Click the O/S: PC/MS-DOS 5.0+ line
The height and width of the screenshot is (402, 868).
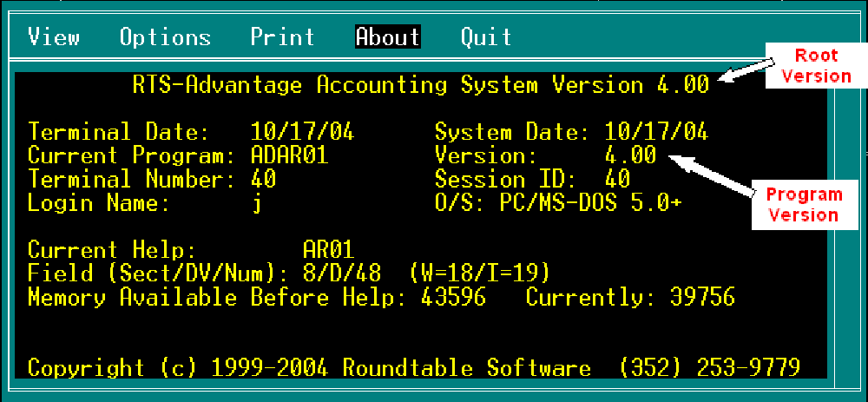pyautogui.click(x=558, y=203)
